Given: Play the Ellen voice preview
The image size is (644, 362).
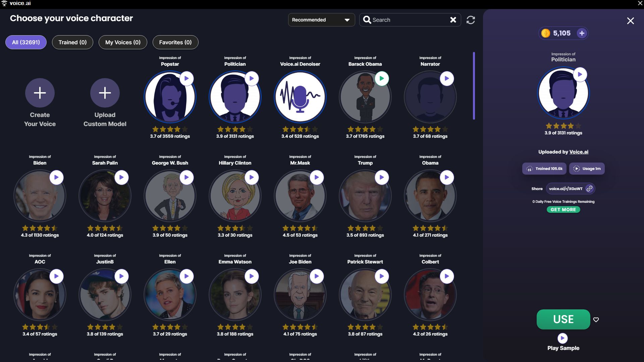Looking at the screenshot, I should tap(186, 276).
